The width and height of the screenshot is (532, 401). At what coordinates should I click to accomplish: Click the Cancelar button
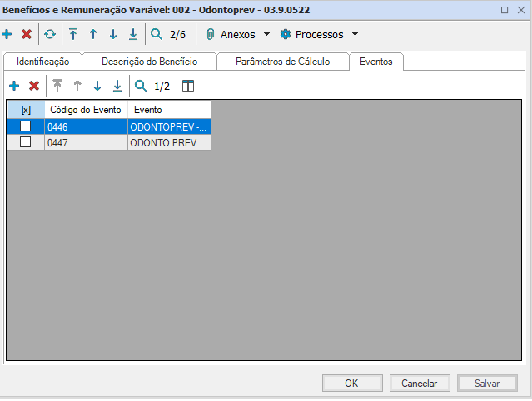tap(420, 384)
